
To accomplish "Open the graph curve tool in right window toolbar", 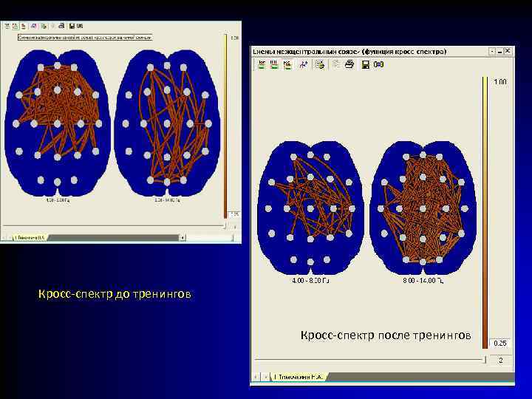I will click(x=304, y=64).
